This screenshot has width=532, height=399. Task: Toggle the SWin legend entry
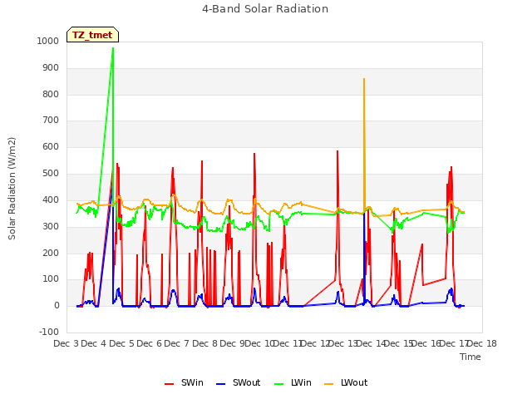tap(184, 382)
